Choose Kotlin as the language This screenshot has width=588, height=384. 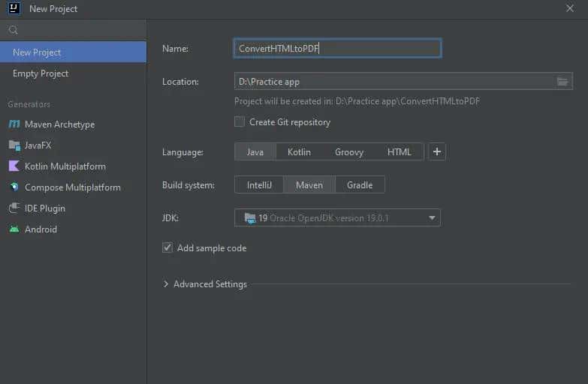299,152
